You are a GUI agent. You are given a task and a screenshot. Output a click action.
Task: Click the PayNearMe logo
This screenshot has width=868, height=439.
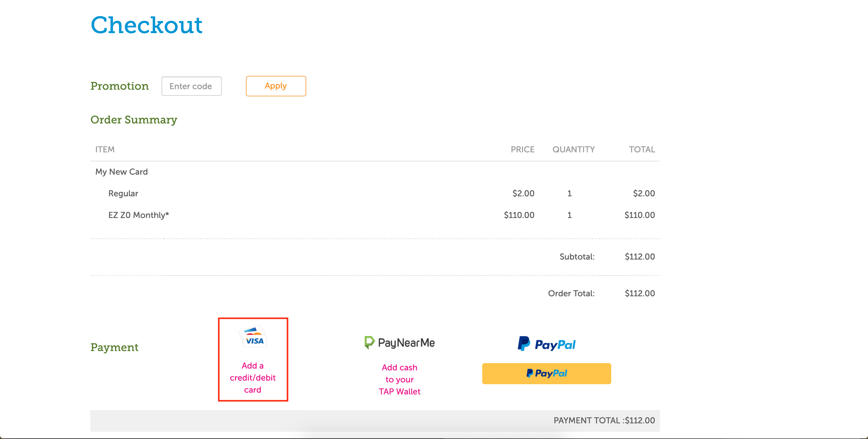400,343
